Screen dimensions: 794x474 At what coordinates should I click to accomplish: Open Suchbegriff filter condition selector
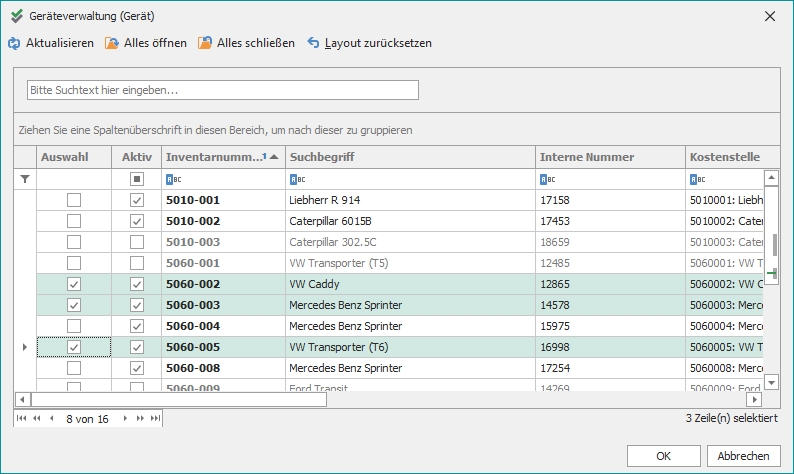(297, 179)
